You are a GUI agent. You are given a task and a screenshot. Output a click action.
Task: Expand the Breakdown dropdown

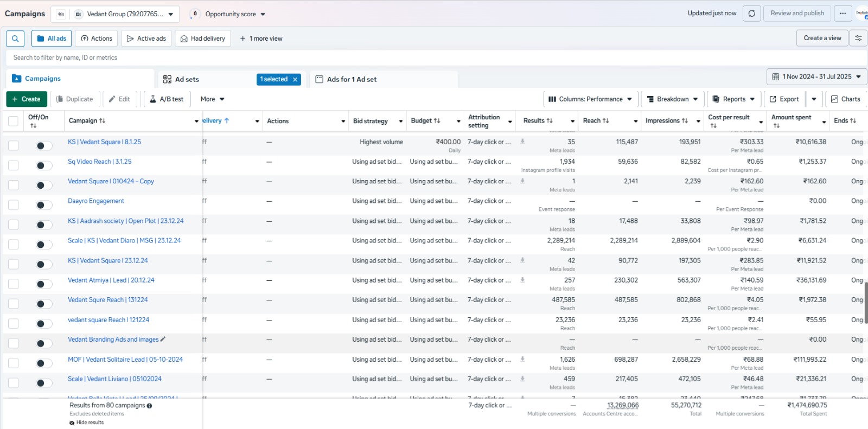673,99
